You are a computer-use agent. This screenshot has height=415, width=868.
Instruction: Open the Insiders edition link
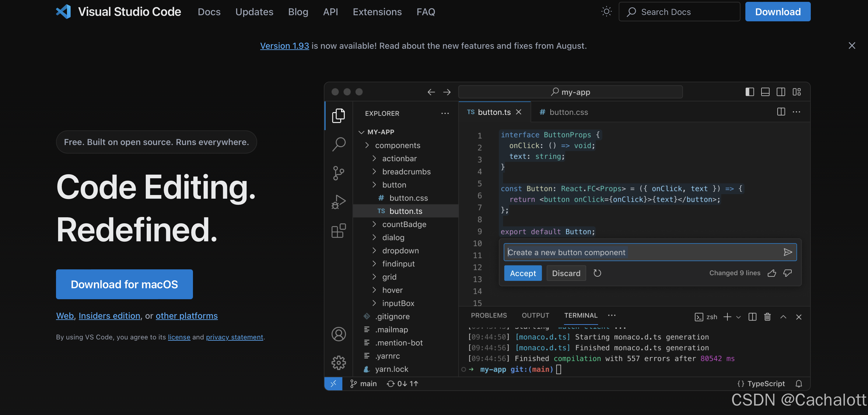(x=109, y=315)
